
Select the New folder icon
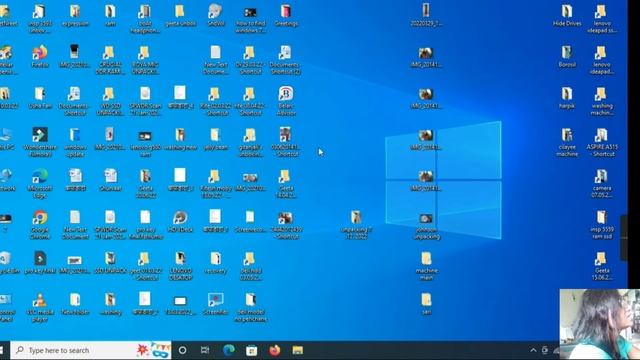(x=75, y=304)
